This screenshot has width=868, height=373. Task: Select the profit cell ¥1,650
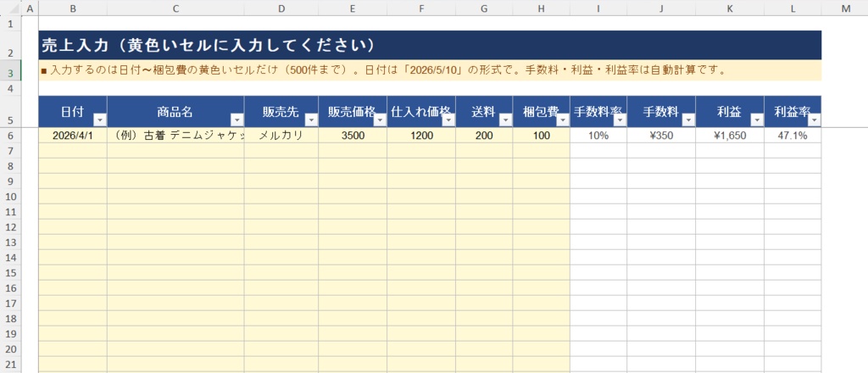tap(730, 136)
